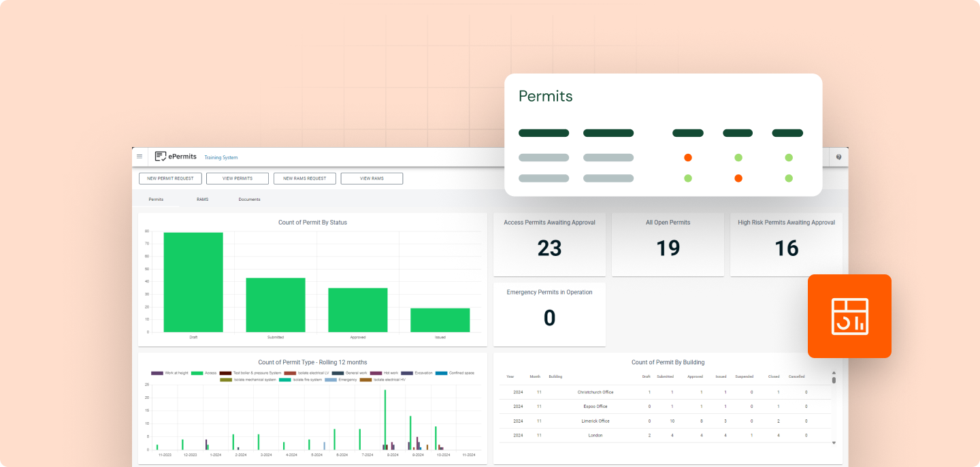Select the Permits tab
This screenshot has width=980, height=467.
click(x=155, y=199)
